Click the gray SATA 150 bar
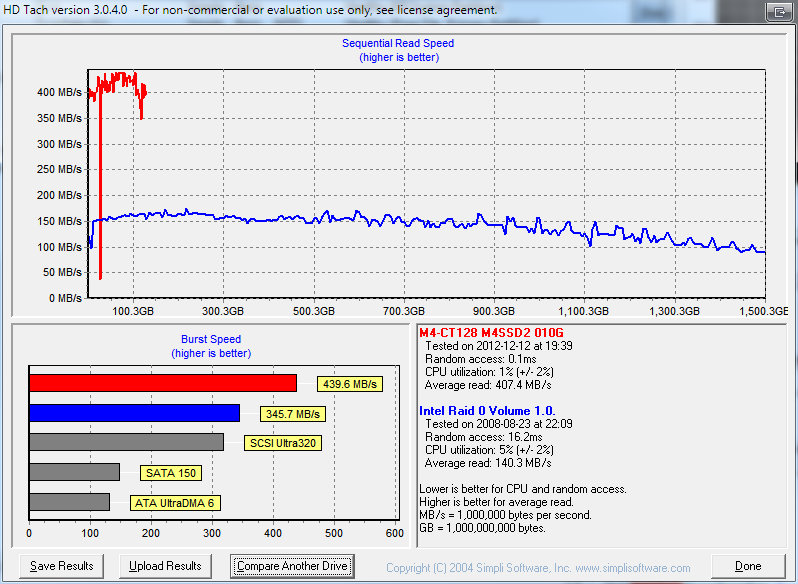Screen dimensions: 798x584 74,472
